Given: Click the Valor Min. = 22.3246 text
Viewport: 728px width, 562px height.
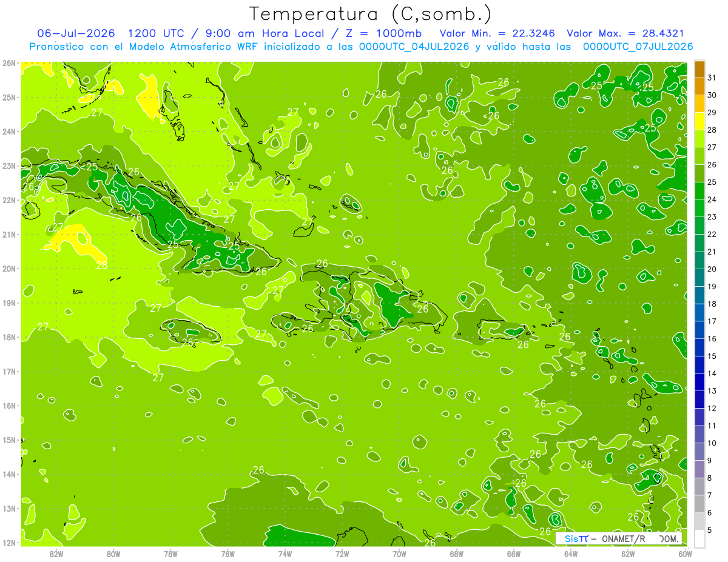Looking at the screenshot, I should coord(498,33).
